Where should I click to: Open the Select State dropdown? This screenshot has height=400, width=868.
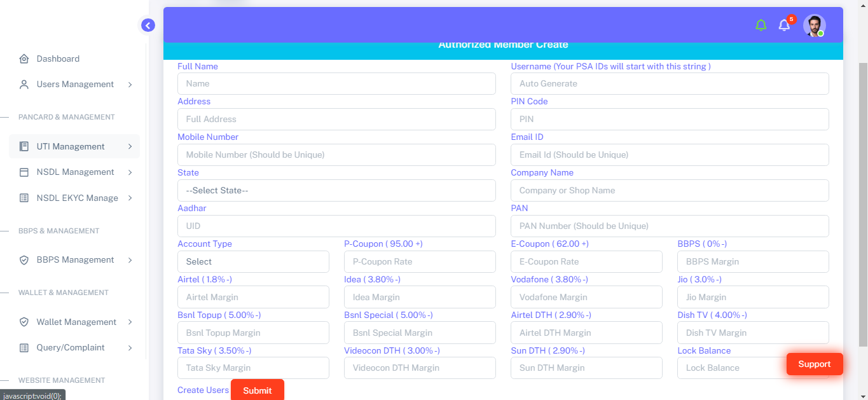click(x=336, y=190)
